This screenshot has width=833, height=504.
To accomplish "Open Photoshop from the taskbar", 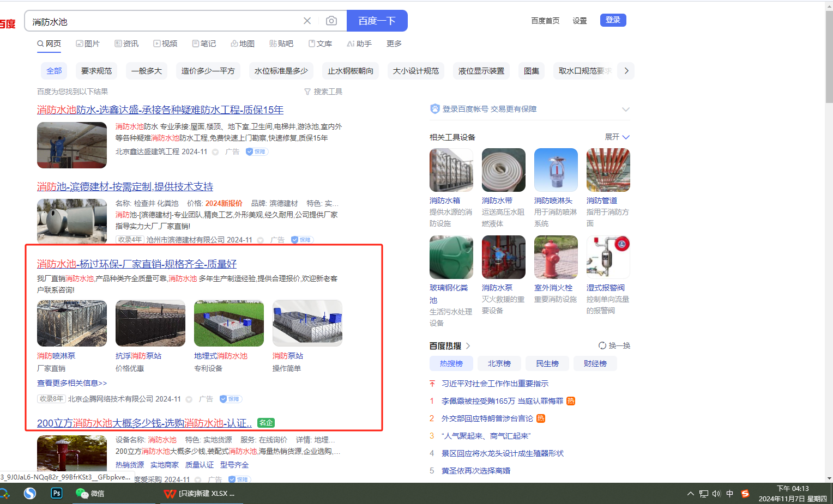I will tap(57, 493).
